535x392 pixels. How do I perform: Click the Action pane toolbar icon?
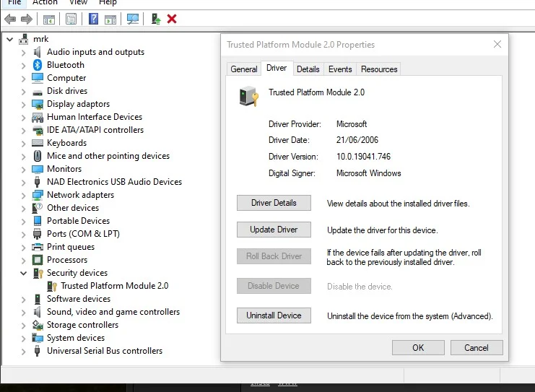[110, 19]
